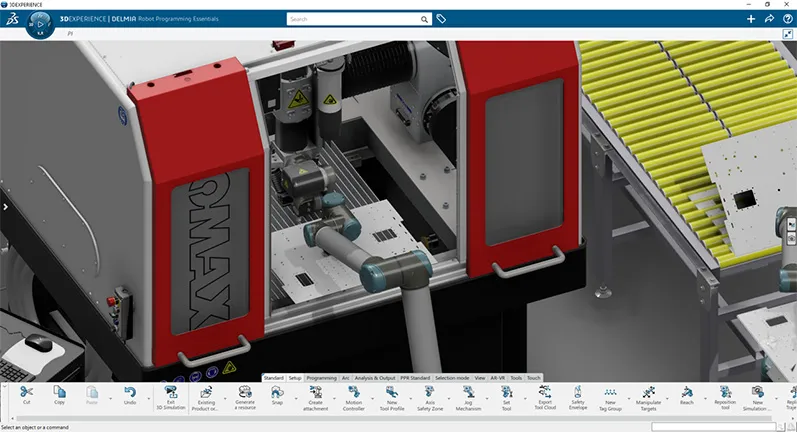The image size is (797, 432).
Task: Collapse the action bar chevron
Action: [x=5, y=387]
